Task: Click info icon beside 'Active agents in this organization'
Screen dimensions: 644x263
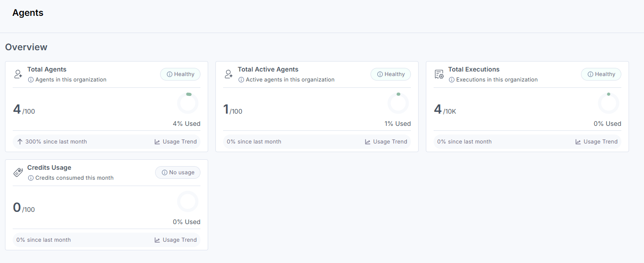Action: (241, 80)
